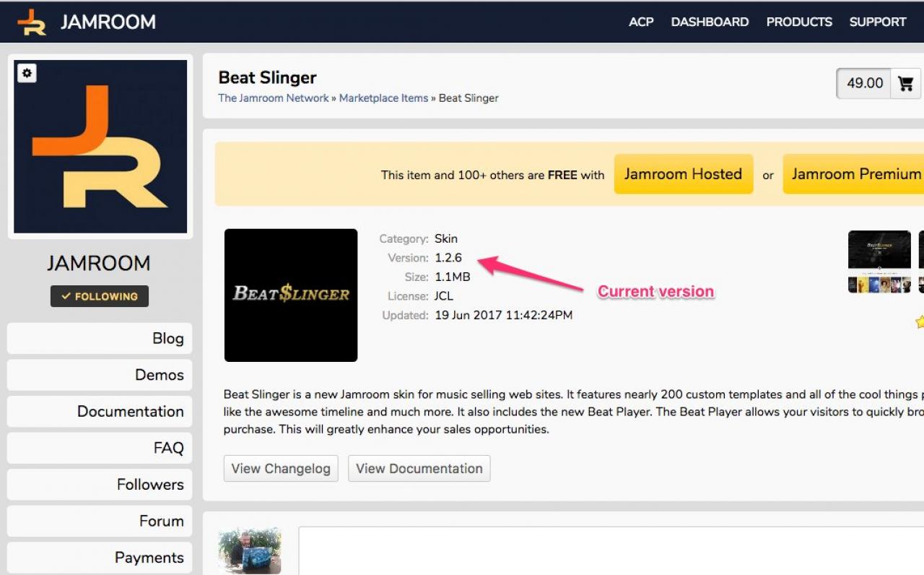Click the 49.00 price button
Screen dimensions: 924x575
[865, 83]
